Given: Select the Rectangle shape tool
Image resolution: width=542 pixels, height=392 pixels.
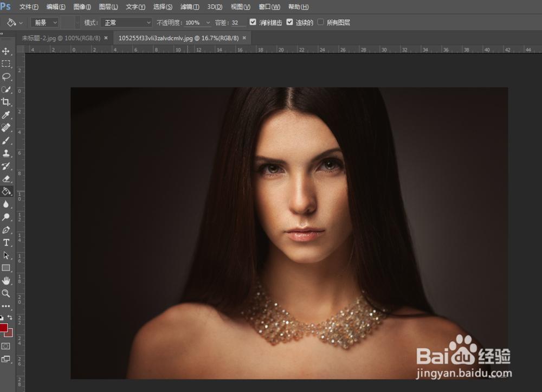Looking at the screenshot, I should pyautogui.click(x=6, y=268).
